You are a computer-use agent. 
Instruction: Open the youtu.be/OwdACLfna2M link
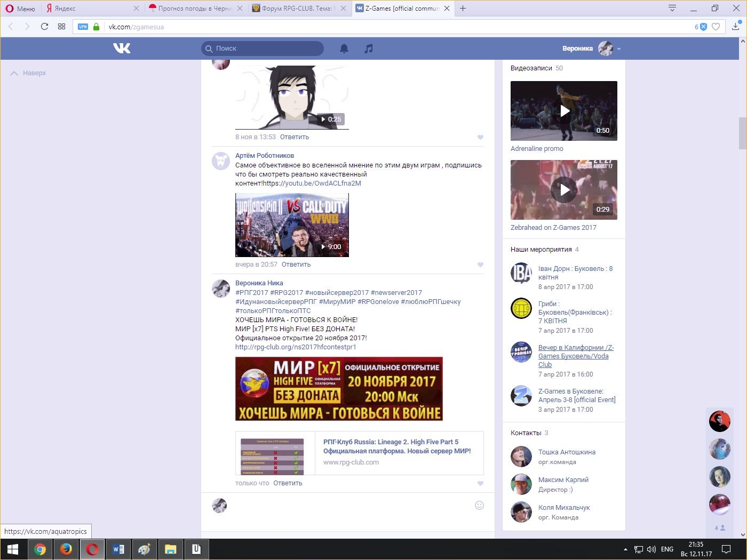point(323,183)
